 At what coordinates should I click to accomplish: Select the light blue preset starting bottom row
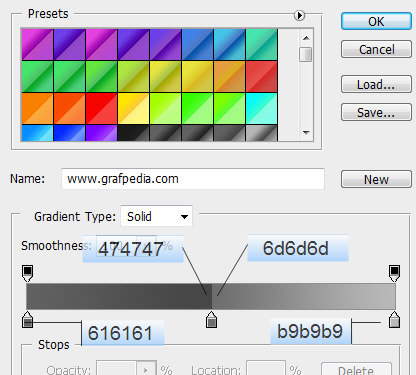[38, 133]
